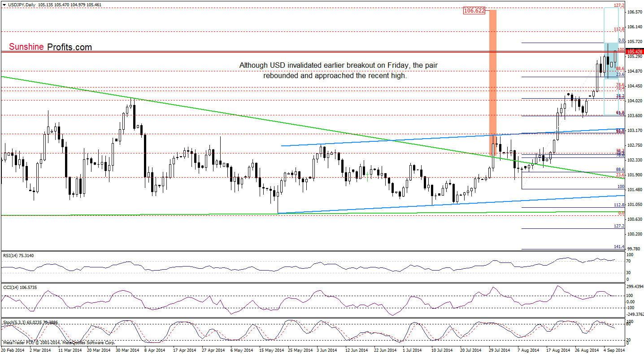Select the 99.780 value on the price axis
644x354 pixels.
point(633,249)
